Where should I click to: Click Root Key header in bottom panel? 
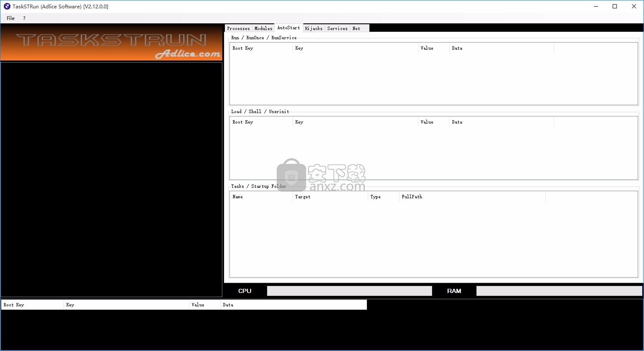[33, 305]
